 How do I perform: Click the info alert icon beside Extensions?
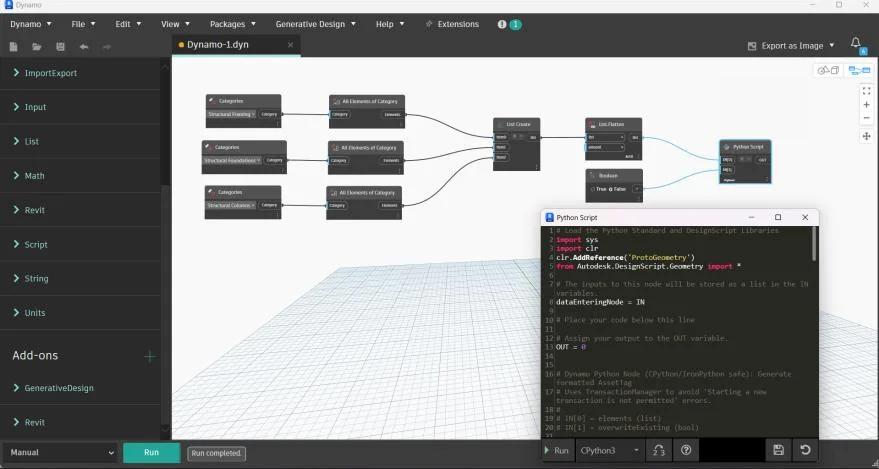click(x=502, y=25)
